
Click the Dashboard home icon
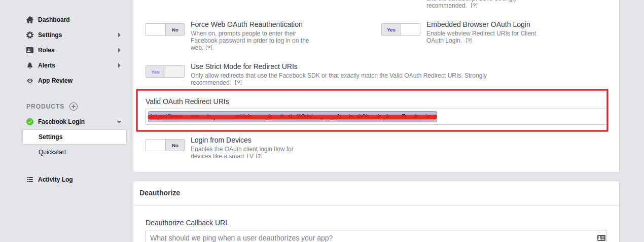click(x=30, y=20)
